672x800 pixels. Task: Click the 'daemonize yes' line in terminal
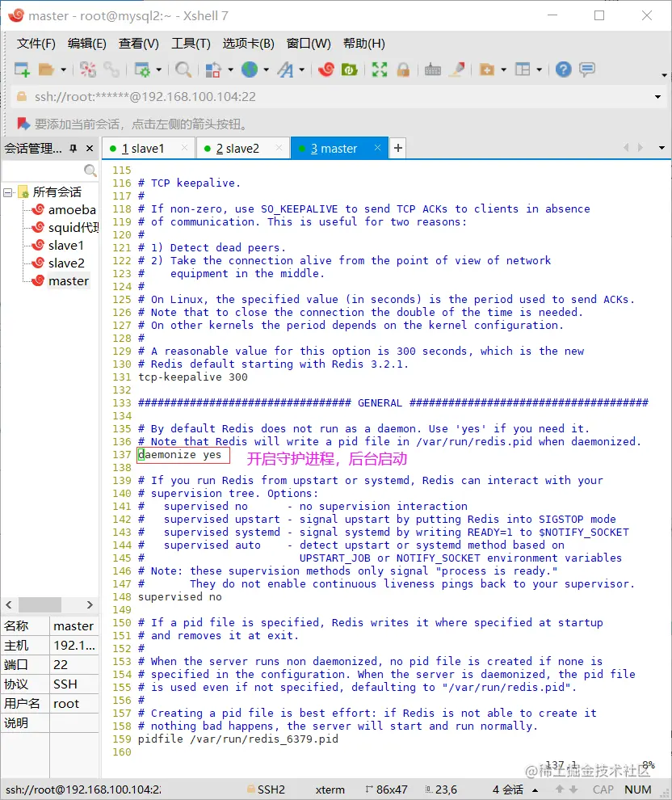[180, 455]
